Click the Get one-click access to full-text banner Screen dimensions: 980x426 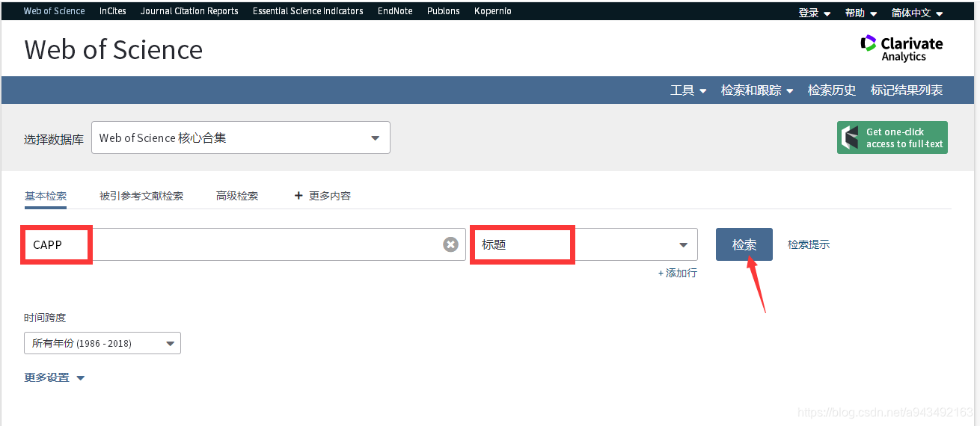click(892, 138)
